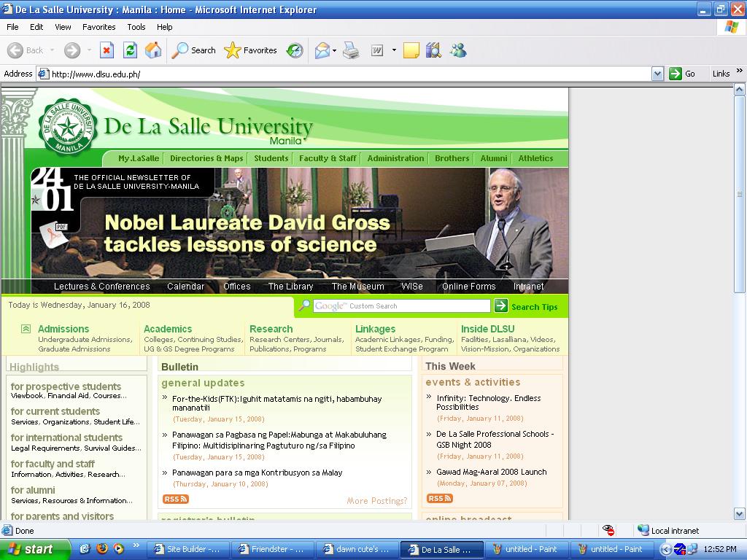
Task: Click the Search Tips link
Action: [535, 307]
